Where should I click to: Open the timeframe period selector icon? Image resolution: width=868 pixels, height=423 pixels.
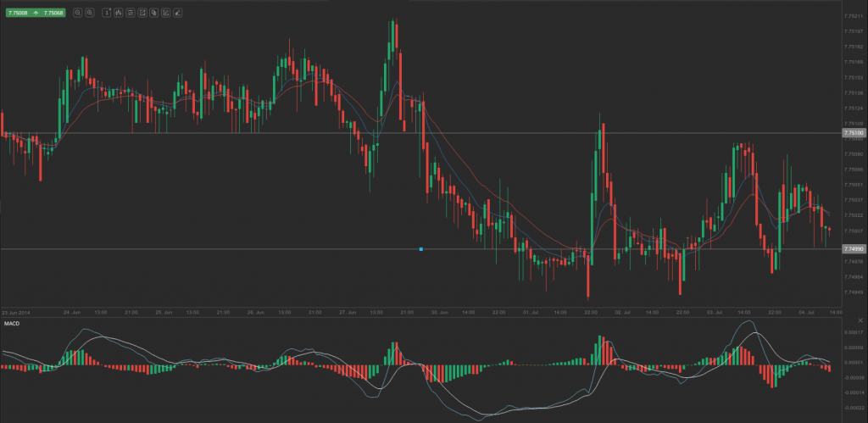[106, 13]
